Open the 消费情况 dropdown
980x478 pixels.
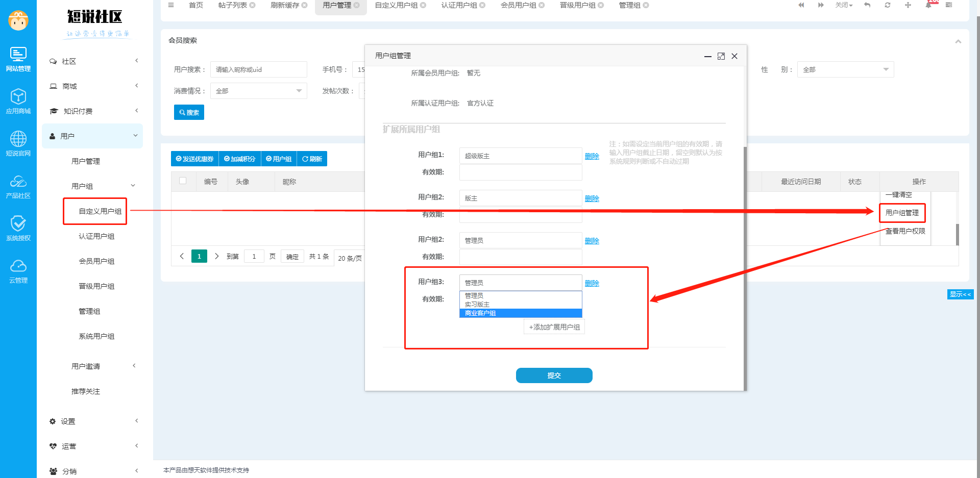tap(258, 91)
